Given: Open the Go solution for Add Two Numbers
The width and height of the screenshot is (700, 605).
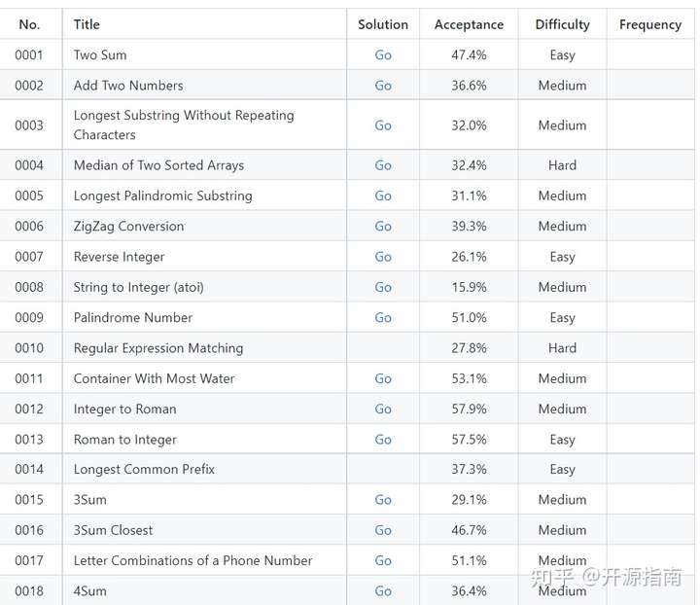Looking at the screenshot, I should (x=383, y=86).
